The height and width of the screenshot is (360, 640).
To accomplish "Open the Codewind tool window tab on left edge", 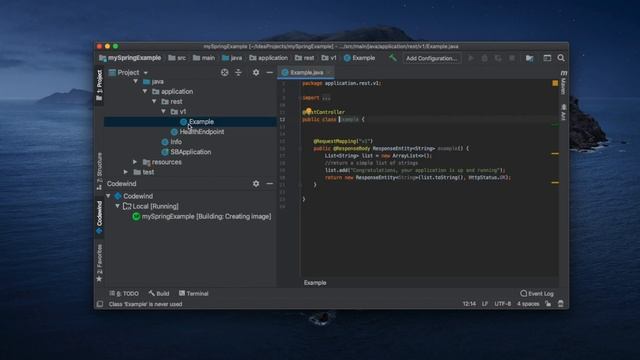I will pyautogui.click(x=99, y=217).
